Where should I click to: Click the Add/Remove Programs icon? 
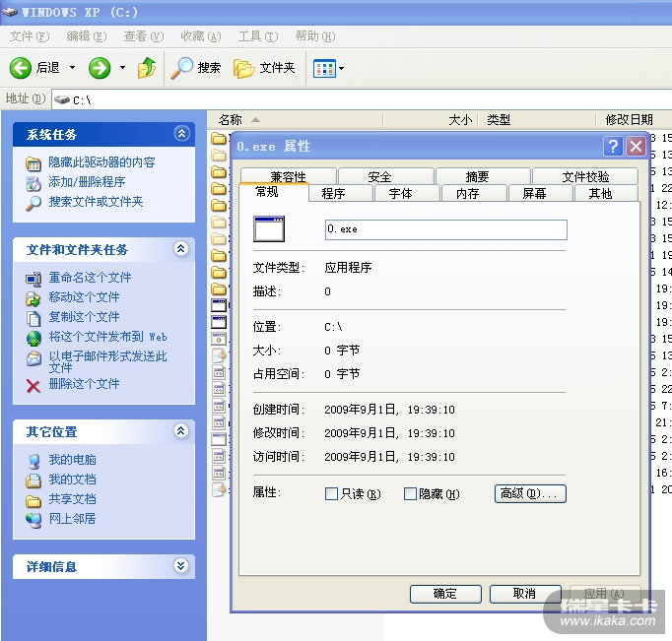click(33, 183)
